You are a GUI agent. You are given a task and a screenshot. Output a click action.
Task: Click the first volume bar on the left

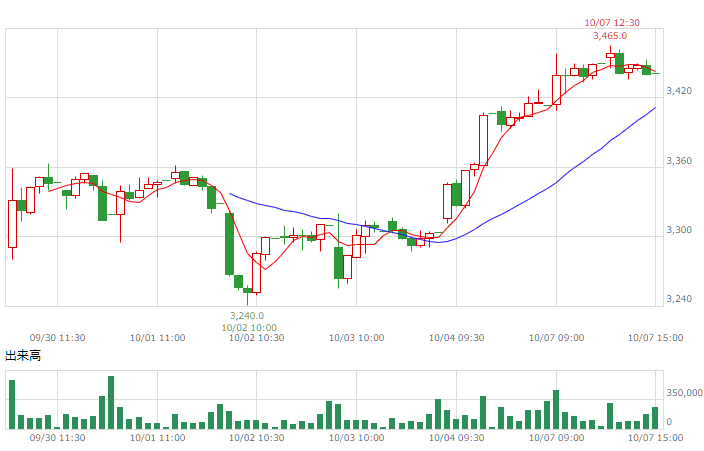[x=12, y=405]
